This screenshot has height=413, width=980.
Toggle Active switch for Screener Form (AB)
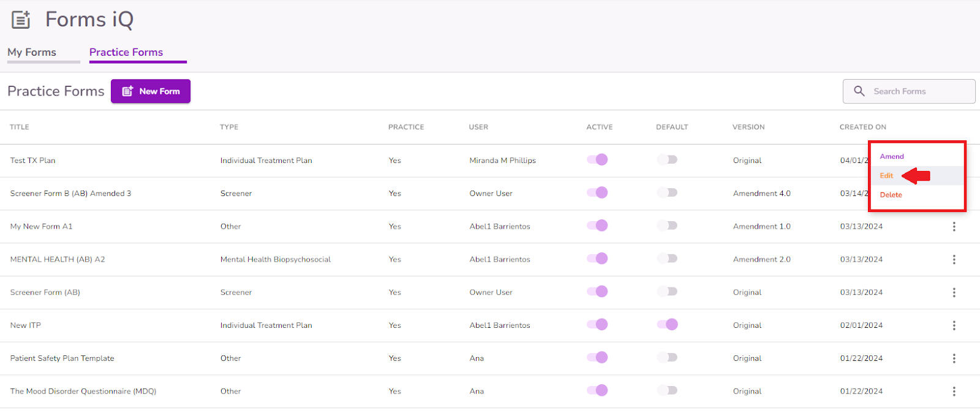597,292
